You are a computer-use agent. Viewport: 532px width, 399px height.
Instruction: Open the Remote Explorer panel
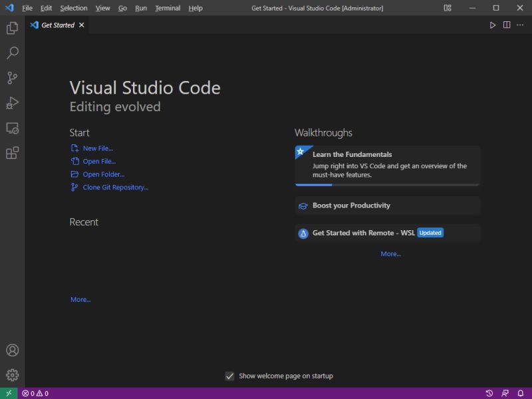[x=12, y=128]
